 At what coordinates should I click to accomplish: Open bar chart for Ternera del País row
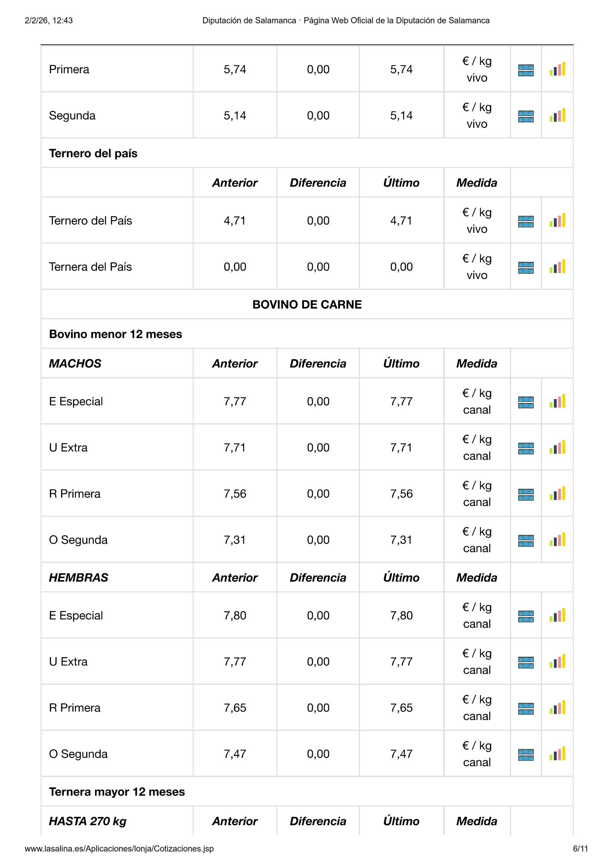pyautogui.click(x=557, y=267)
